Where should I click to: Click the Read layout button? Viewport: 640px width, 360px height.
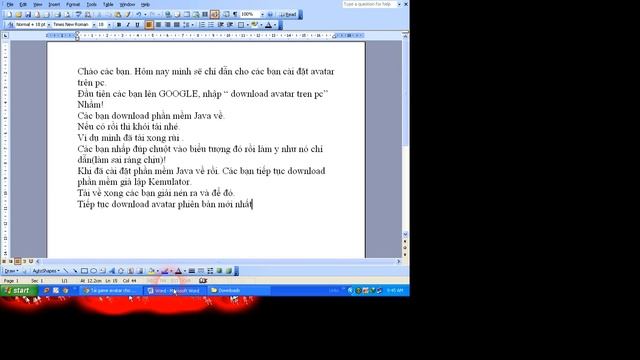coord(288,14)
